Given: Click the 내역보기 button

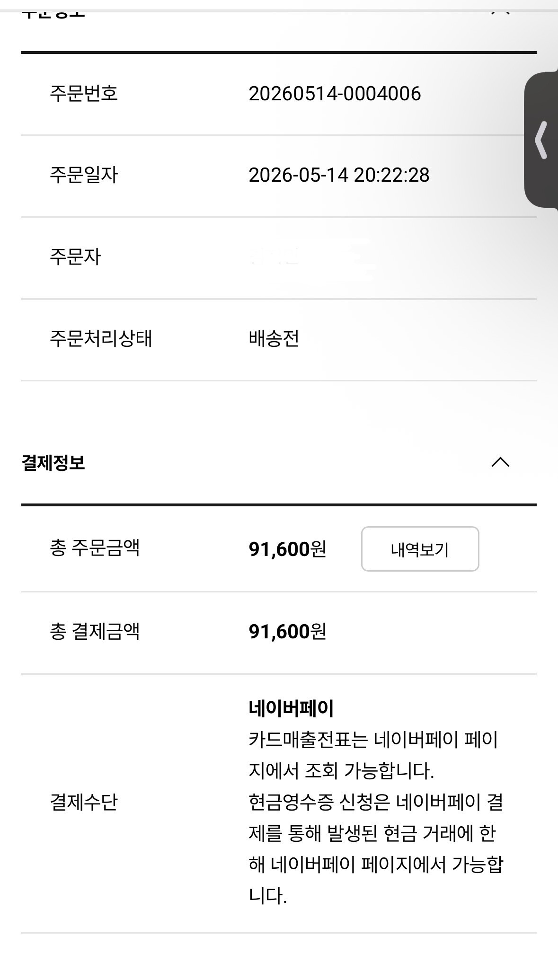Looking at the screenshot, I should 420,549.
